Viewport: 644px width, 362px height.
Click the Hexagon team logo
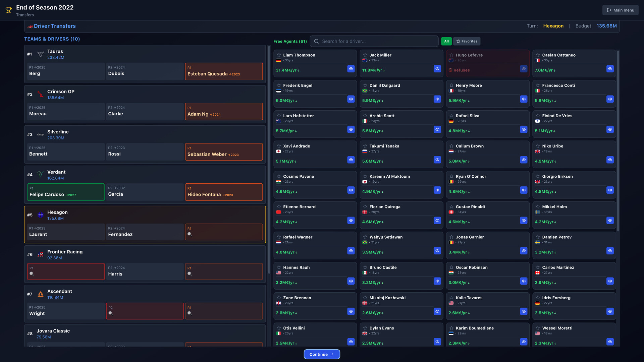[41, 215]
